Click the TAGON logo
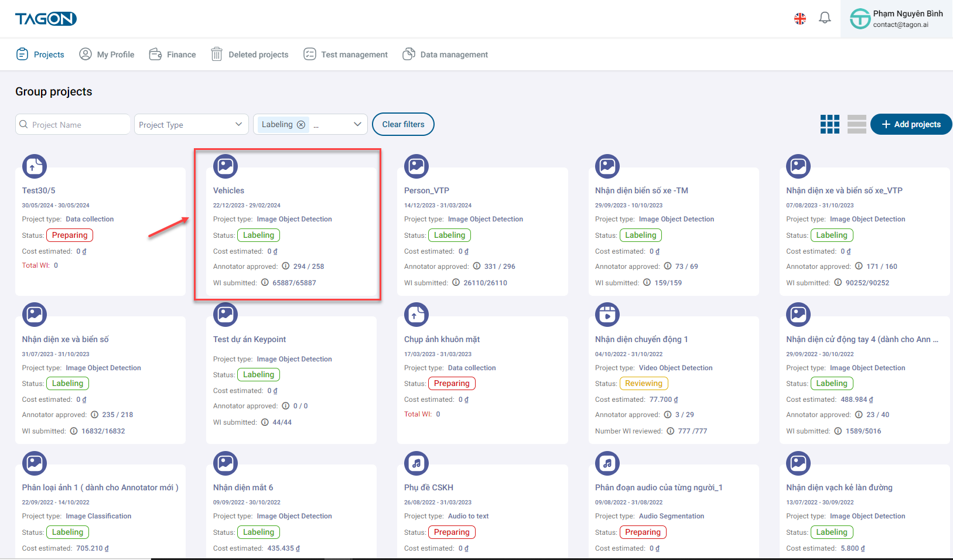This screenshot has height=560, width=953. click(46, 19)
